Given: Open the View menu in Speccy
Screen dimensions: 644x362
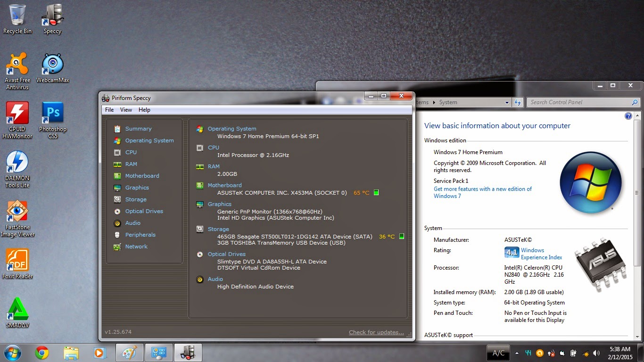Looking at the screenshot, I should [126, 110].
